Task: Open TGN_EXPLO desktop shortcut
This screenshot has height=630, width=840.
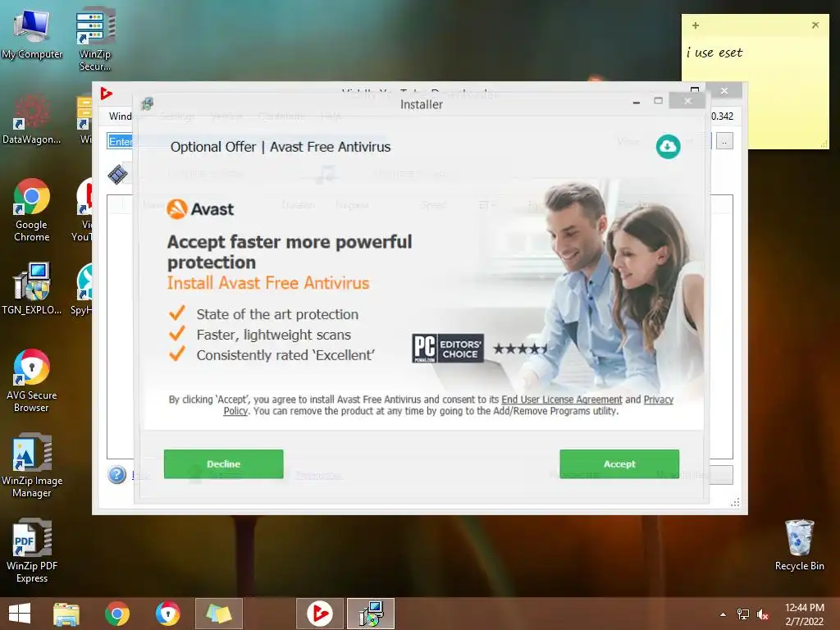Action: click(32, 288)
